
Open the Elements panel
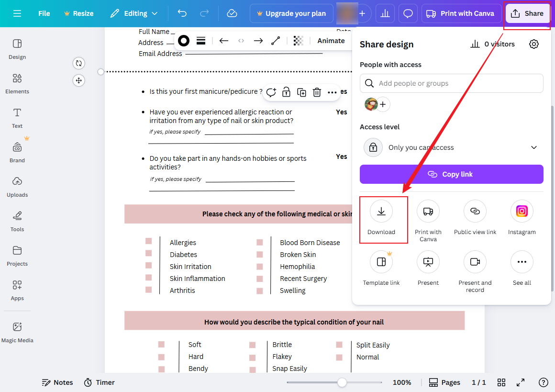(17, 84)
